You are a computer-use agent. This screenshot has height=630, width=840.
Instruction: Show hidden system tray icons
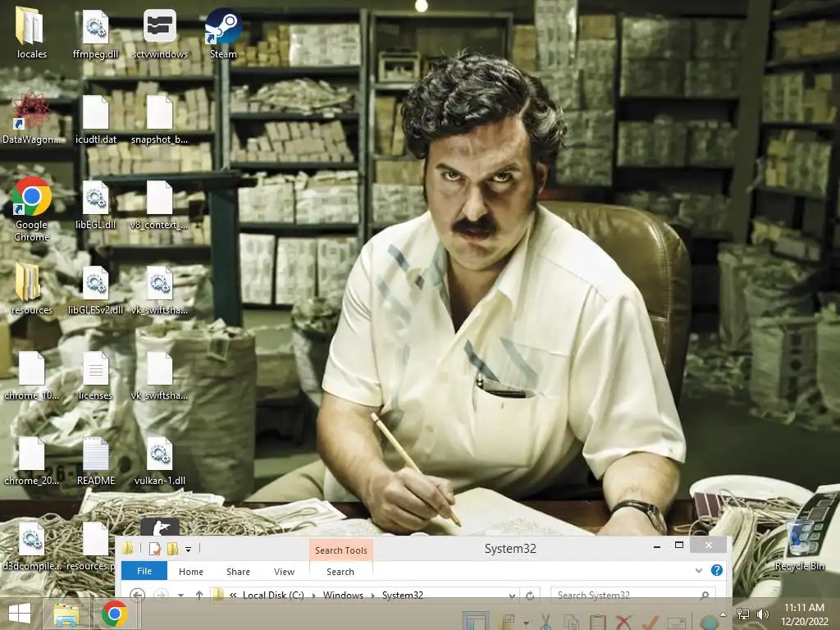point(724,614)
